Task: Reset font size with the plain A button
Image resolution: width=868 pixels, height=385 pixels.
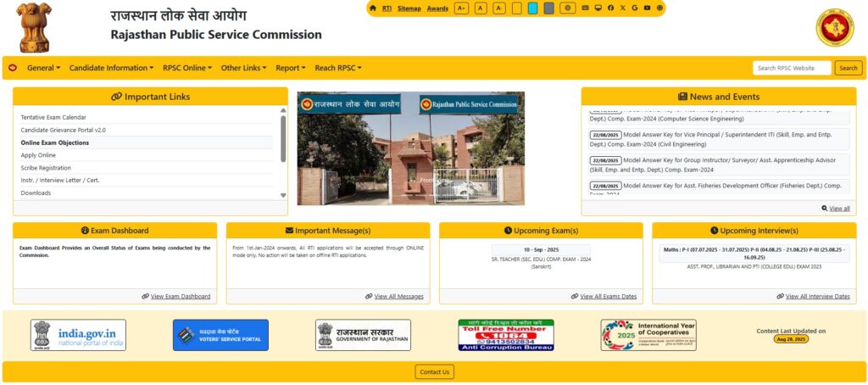Action: point(481,8)
